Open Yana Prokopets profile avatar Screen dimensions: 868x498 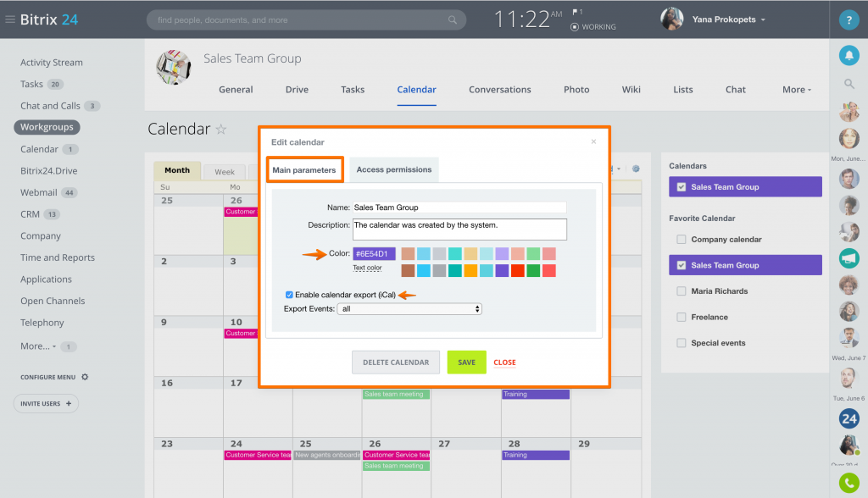tap(671, 19)
